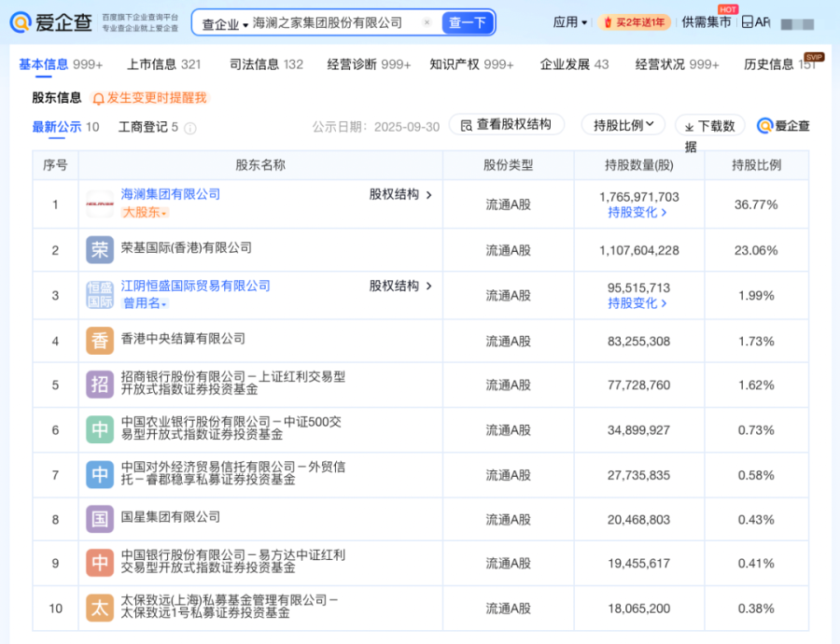Open the 应用 dropdown menu
840x644 pixels.
[x=570, y=22]
